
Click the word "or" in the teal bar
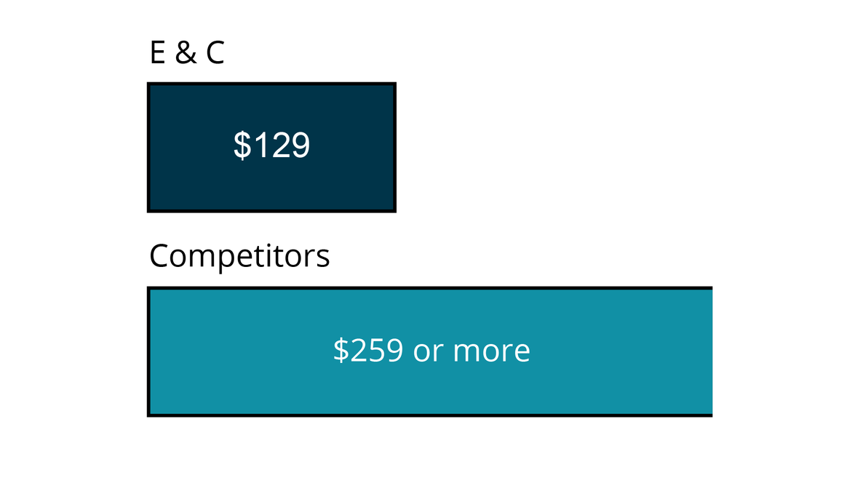429,351
